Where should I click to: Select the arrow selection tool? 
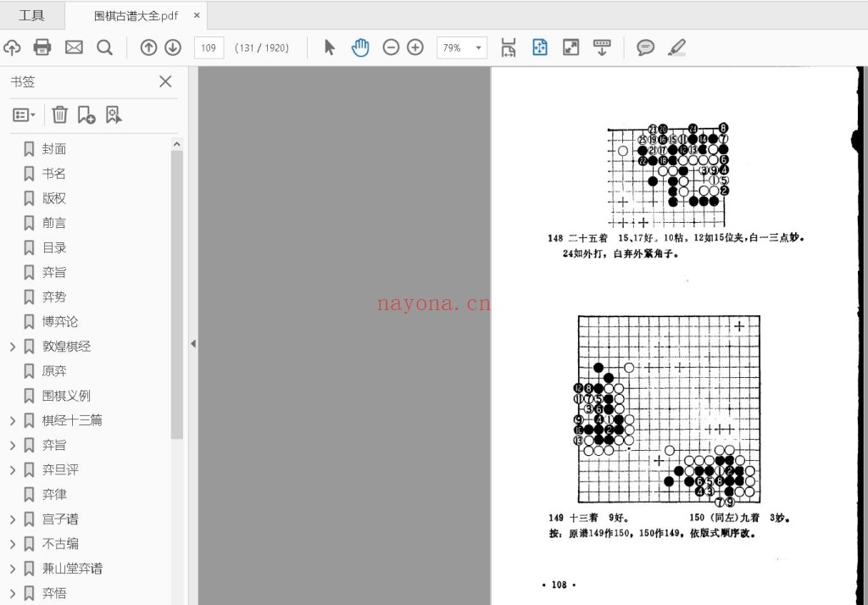pyautogui.click(x=330, y=47)
